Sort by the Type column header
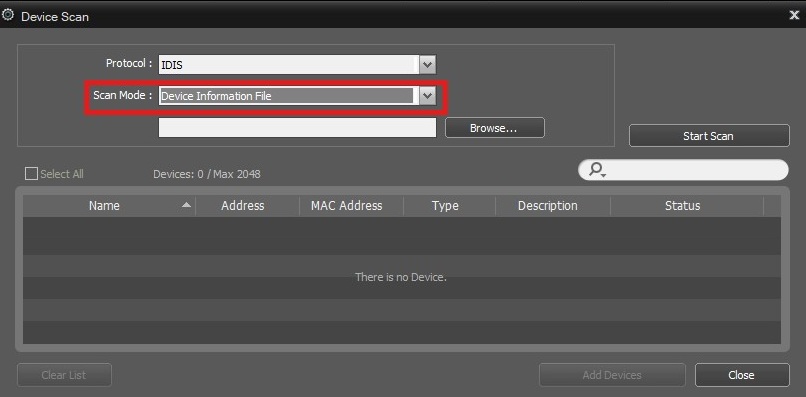The height and width of the screenshot is (397, 806). [449, 206]
